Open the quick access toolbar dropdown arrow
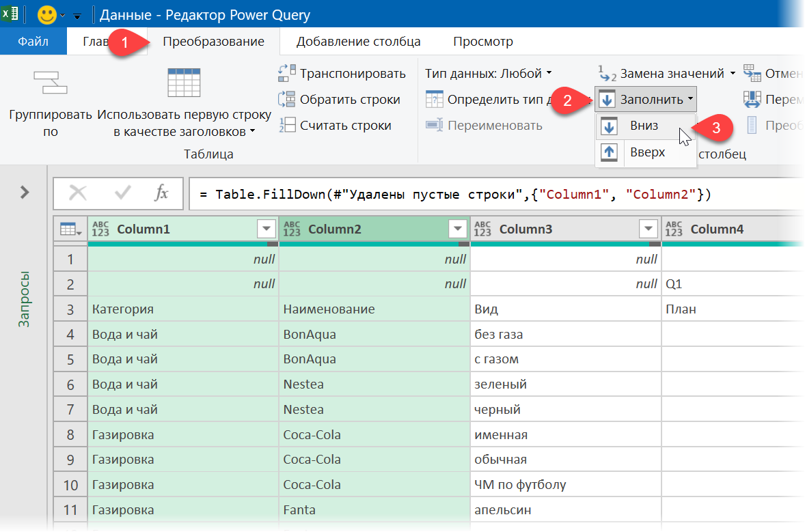Screen dimensions: 805x532 coord(77,16)
